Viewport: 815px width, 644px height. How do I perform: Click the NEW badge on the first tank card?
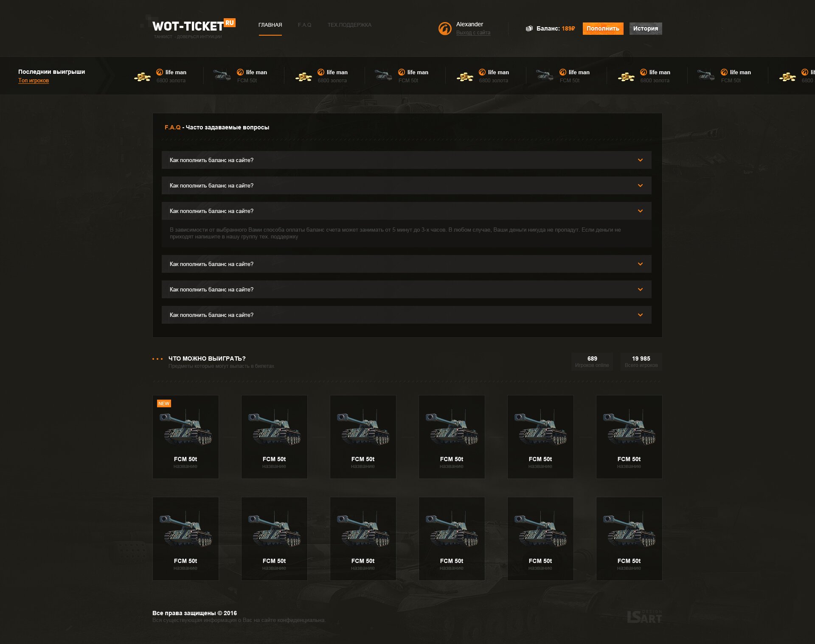click(x=164, y=403)
